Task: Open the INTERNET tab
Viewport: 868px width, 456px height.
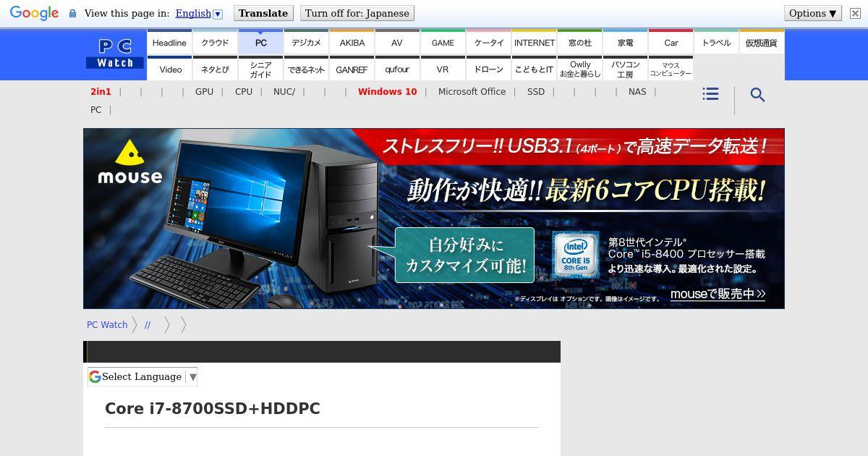Action: tap(534, 43)
